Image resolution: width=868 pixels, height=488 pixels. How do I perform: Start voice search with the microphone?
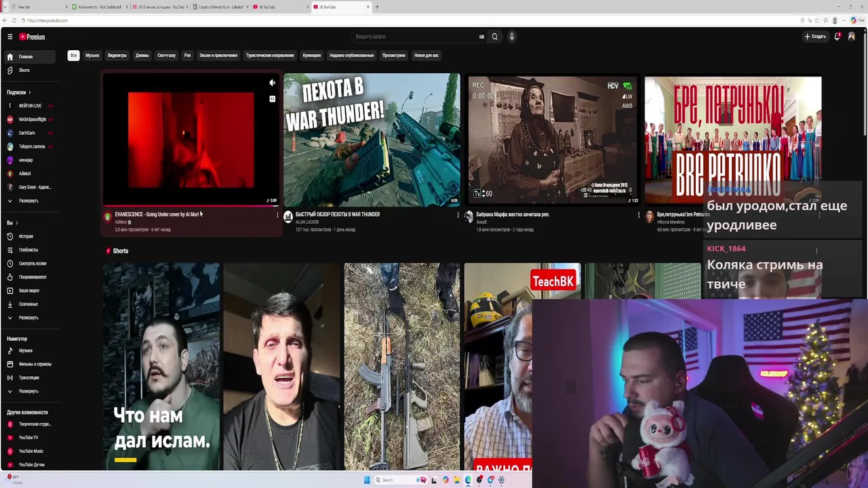512,37
